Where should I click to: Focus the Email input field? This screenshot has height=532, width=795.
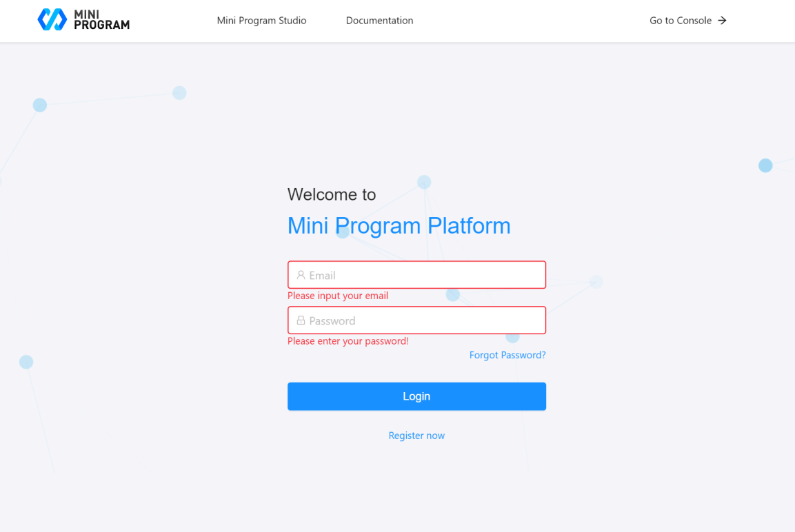[416, 274]
